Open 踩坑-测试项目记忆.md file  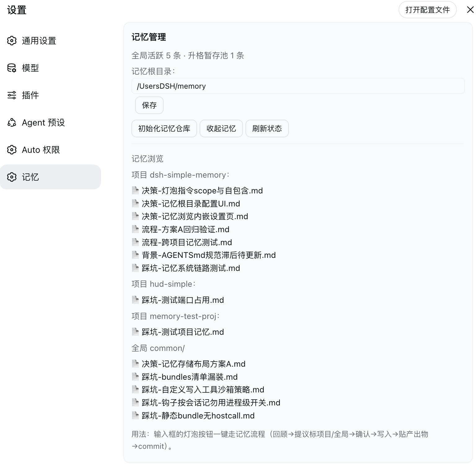click(183, 332)
